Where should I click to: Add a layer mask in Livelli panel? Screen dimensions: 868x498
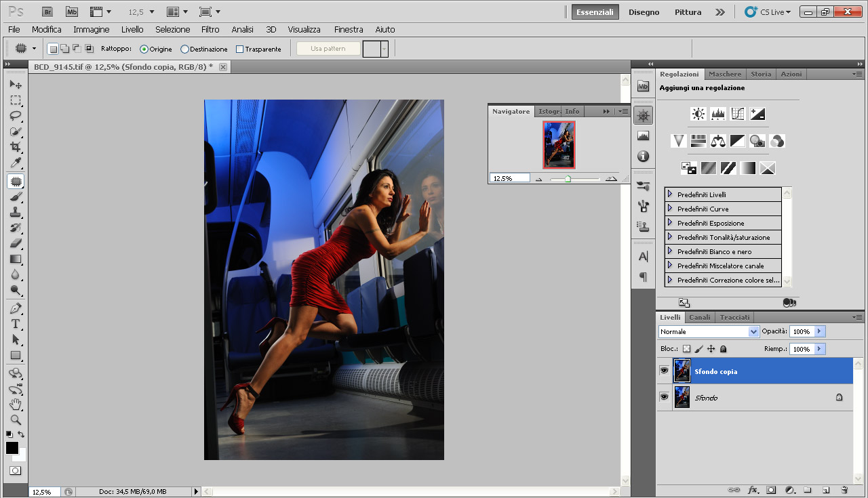pyautogui.click(x=771, y=490)
